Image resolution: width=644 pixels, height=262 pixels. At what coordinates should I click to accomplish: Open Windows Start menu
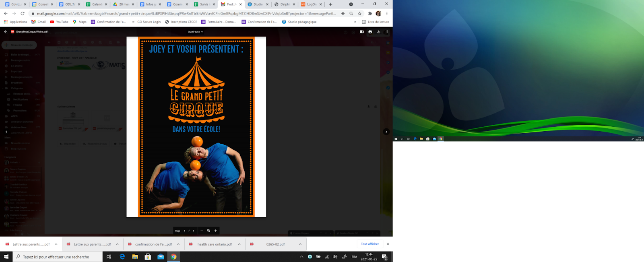(x=6, y=257)
